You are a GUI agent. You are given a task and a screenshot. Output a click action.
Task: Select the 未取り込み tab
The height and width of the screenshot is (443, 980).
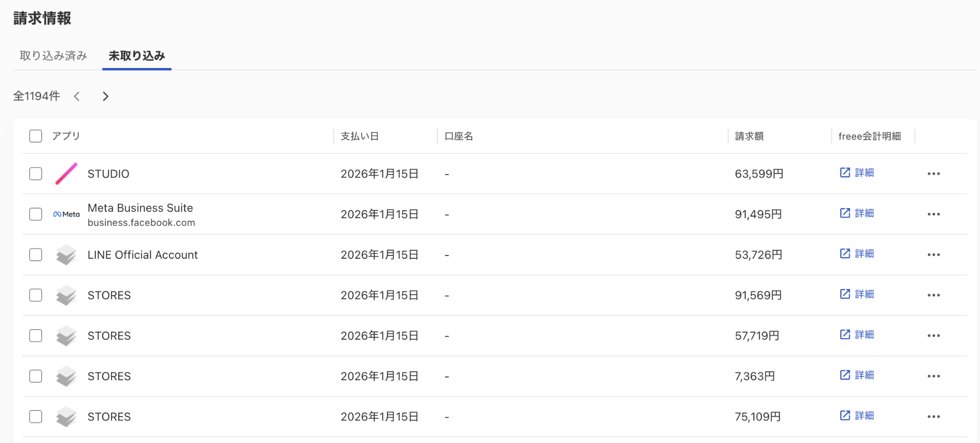click(137, 56)
